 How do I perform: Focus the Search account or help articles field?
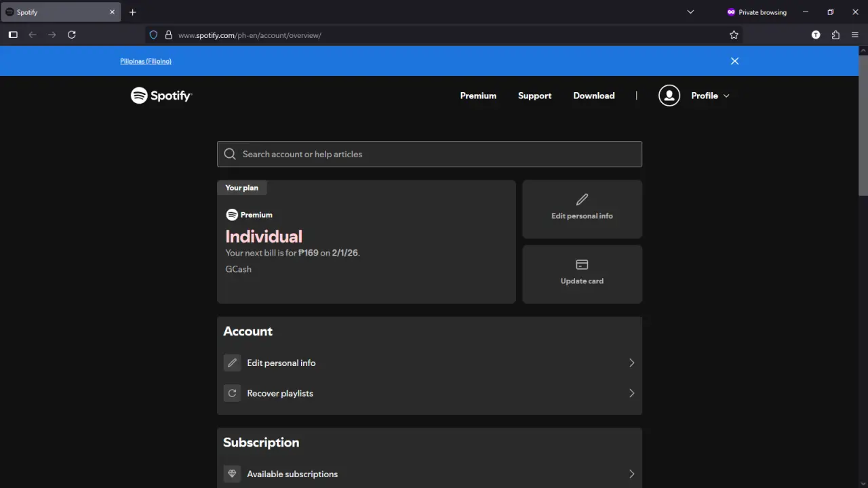point(429,154)
